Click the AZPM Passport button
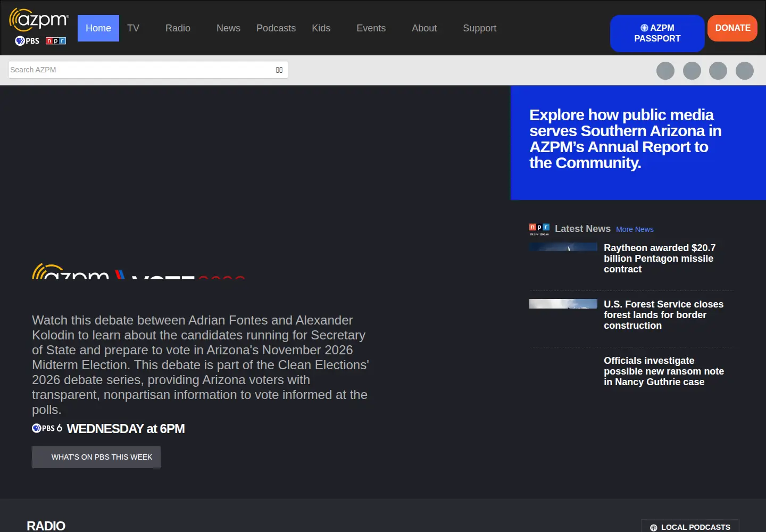Screen dimensions: 766x532 coord(657,34)
